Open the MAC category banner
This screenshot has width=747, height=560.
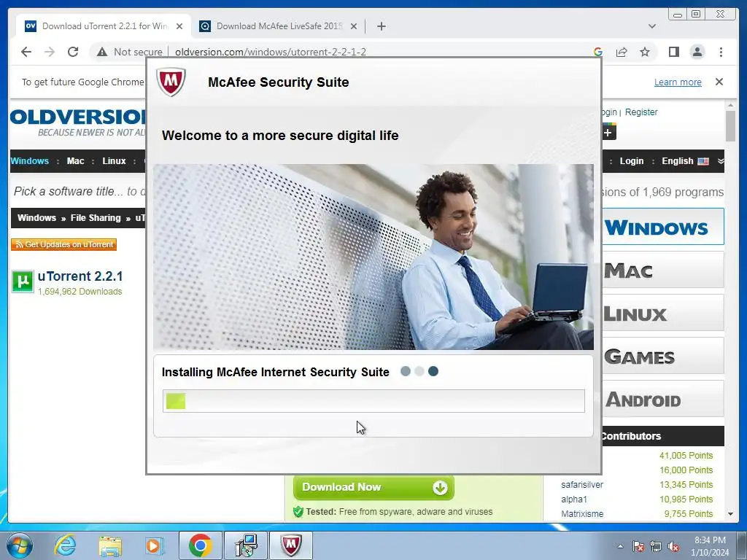click(662, 270)
